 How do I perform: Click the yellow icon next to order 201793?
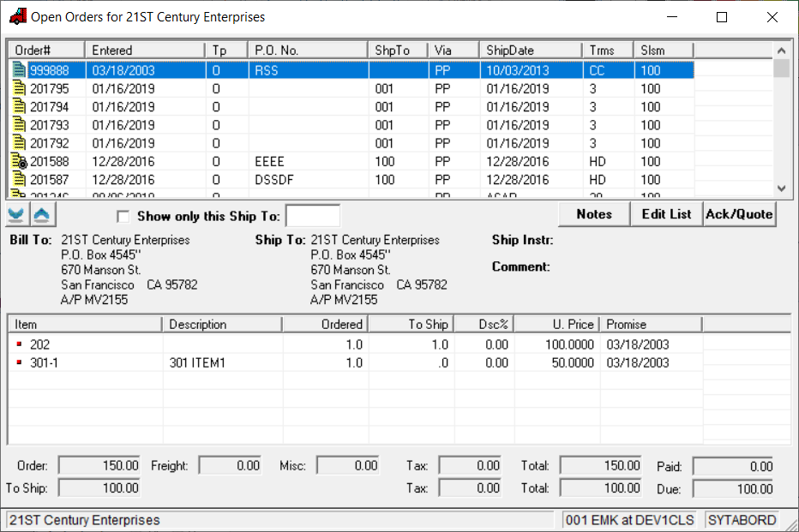click(20, 125)
